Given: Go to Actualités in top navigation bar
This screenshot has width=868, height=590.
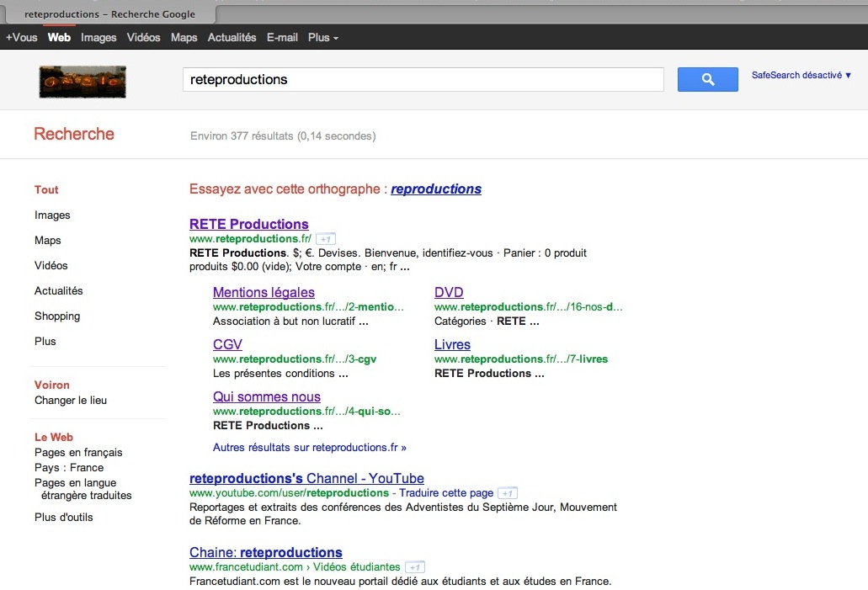Looking at the screenshot, I should [232, 37].
